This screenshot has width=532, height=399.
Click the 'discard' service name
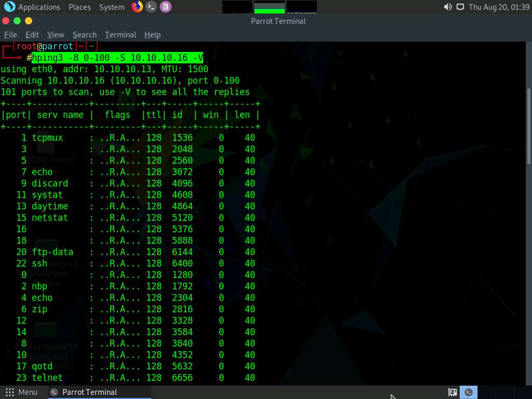50,183
